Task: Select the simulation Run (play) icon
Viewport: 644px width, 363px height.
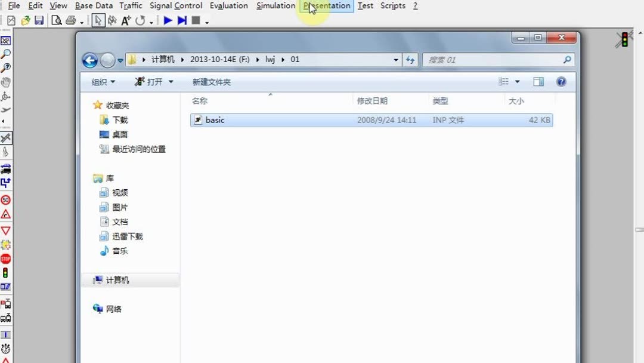Action: [x=167, y=20]
